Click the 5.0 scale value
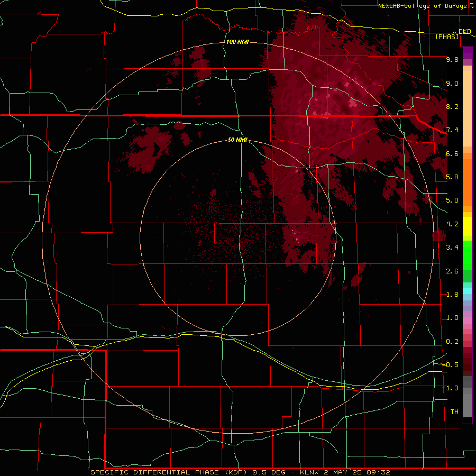 click(452, 200)
